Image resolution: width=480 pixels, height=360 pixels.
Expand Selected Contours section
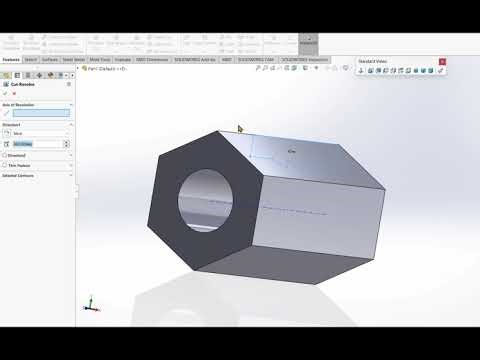(x=71, y=175)
